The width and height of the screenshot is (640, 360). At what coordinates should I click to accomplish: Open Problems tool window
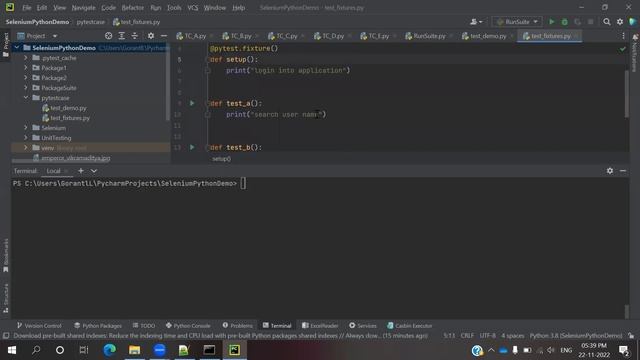click(238, 325)
